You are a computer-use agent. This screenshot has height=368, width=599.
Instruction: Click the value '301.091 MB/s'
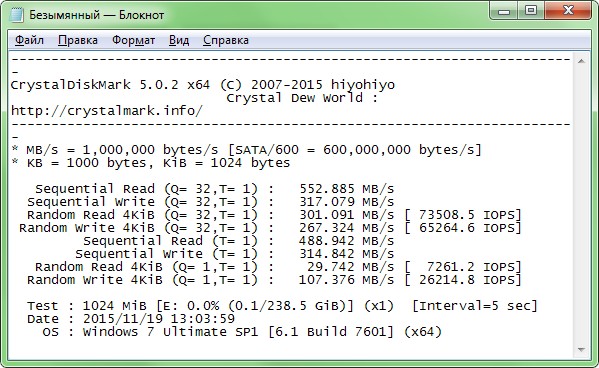click(346, 215)
